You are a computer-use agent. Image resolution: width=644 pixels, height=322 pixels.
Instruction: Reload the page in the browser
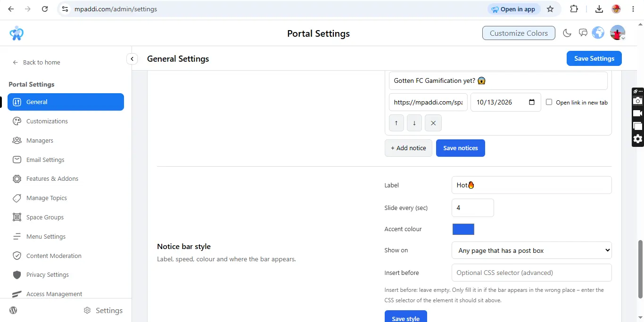pos(45,9)
